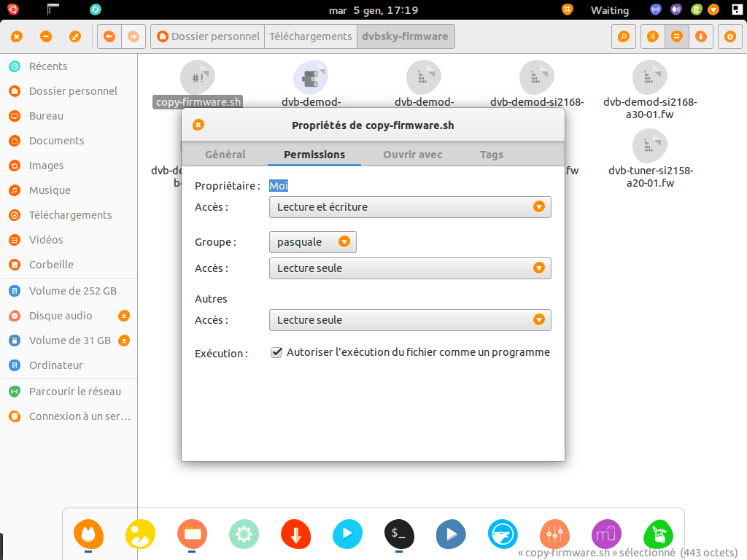Click the Waiting indicator in top panel
Screen dimensions: 747x560
tap(609, 10)
